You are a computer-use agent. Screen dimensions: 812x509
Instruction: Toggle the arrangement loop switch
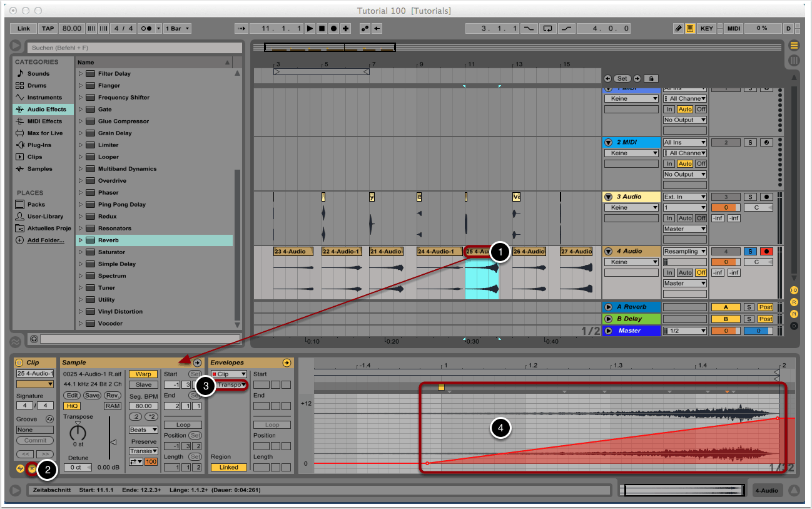point(548,29)
